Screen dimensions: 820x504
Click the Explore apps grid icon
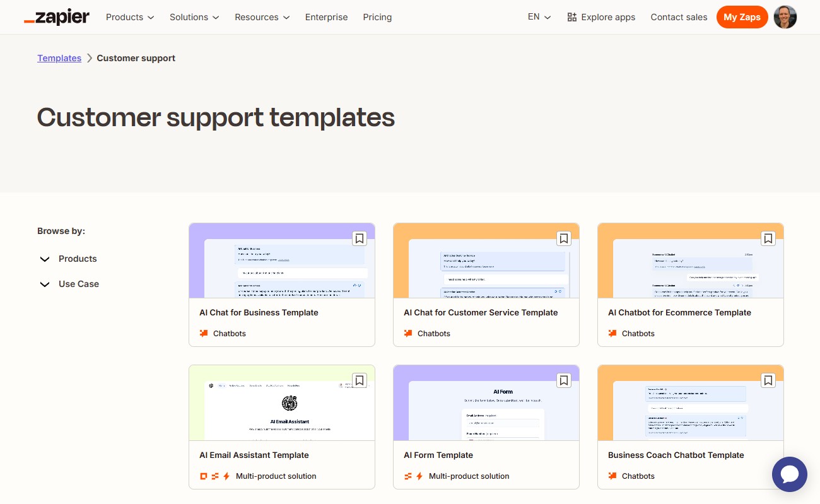pos(571,16)
